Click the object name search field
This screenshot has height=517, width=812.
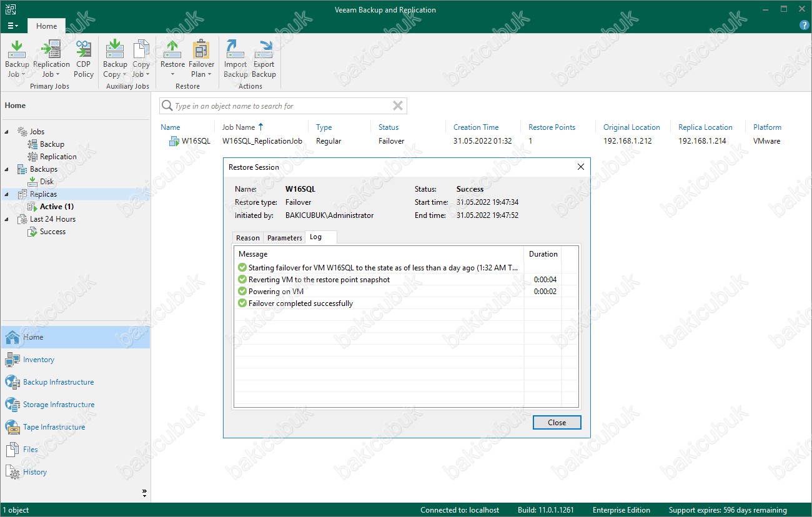[x=281, y=106]
